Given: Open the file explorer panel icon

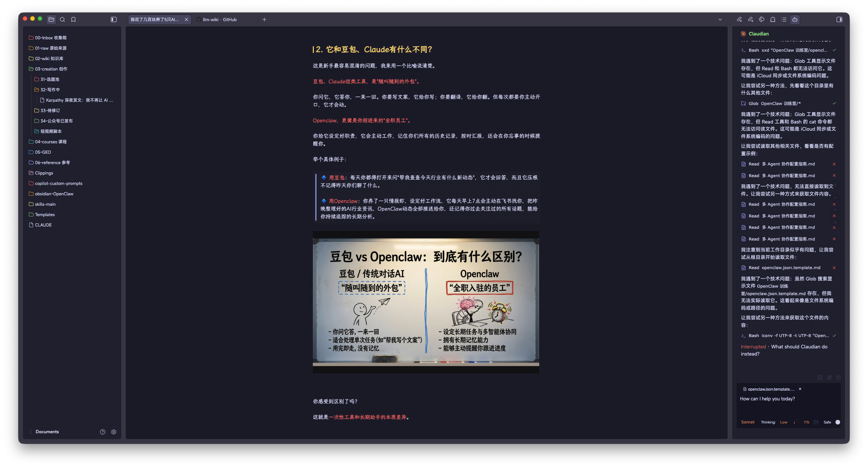Looking at the screenshot, I should pyautogui.click(x=51, y=19).
